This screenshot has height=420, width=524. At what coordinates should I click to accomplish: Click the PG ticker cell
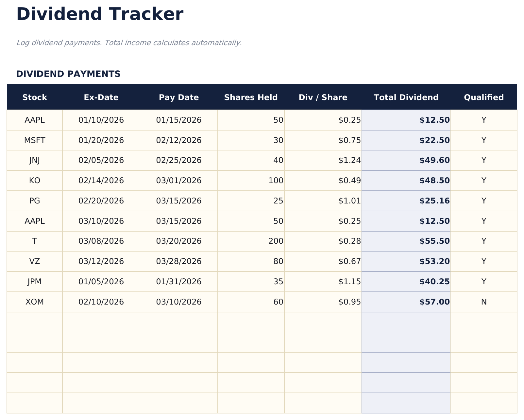point(35,201)
